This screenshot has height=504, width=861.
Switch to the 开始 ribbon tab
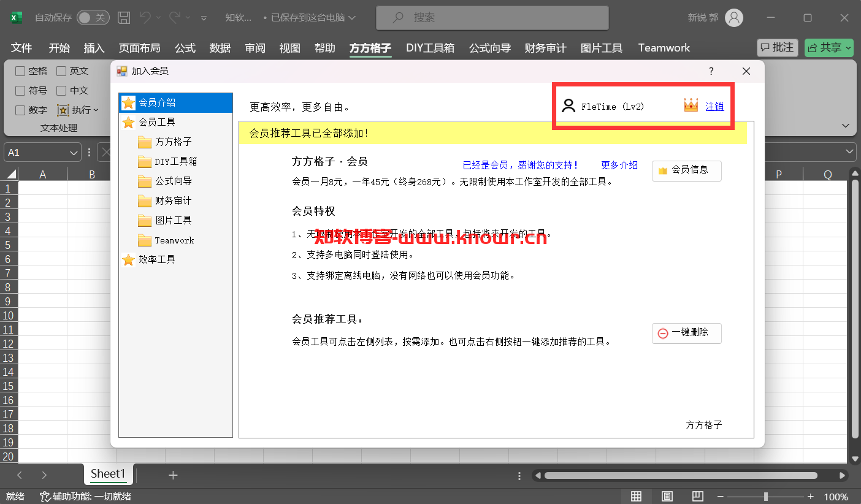click(x=59, y=48)
